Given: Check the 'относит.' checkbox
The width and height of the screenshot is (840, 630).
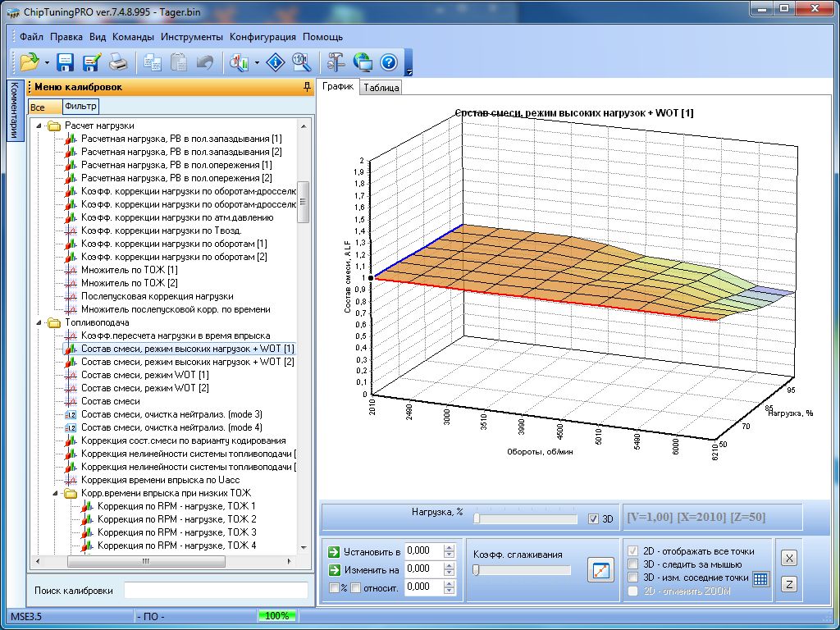Looking at the screenshot, I should tap(355, 587).
